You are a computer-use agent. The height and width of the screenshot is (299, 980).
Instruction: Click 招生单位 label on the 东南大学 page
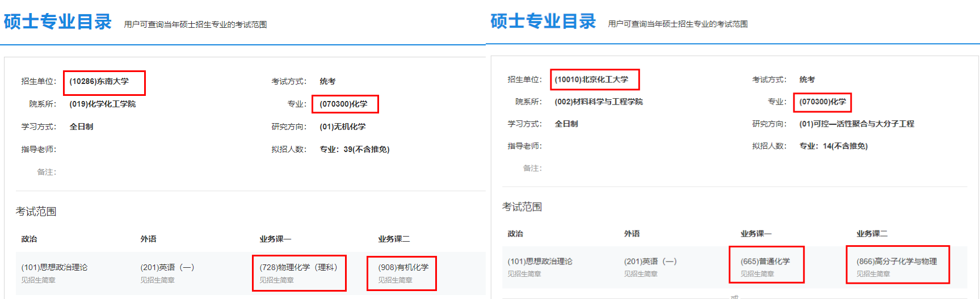[39, 81]
